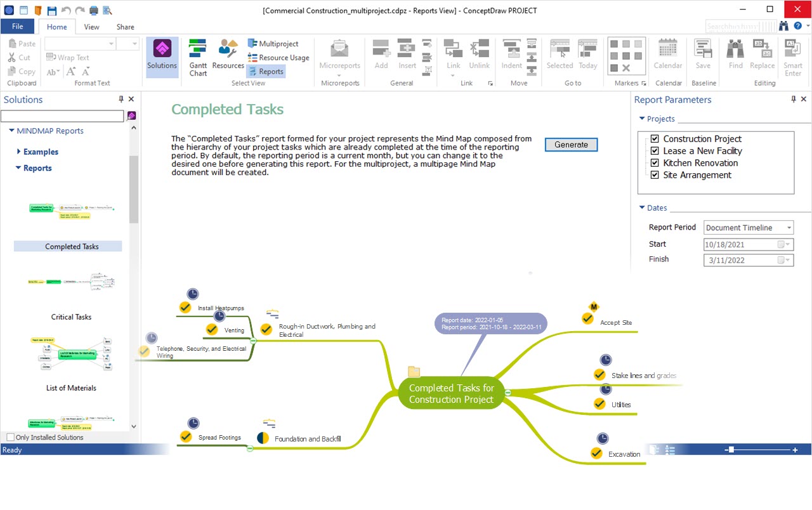
Task: Select the Reports view button
Action: pos(265,72)
